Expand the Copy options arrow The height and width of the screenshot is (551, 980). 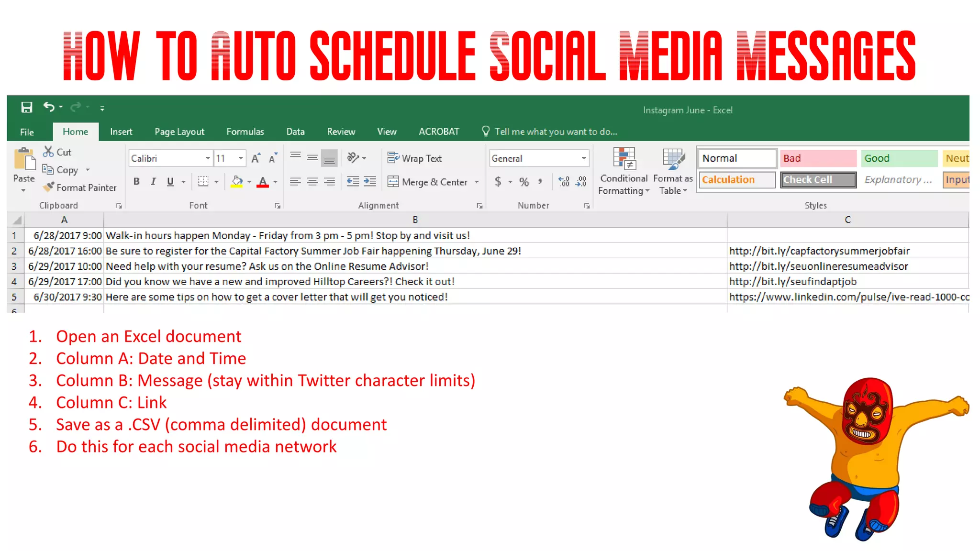tap(88, 170)
